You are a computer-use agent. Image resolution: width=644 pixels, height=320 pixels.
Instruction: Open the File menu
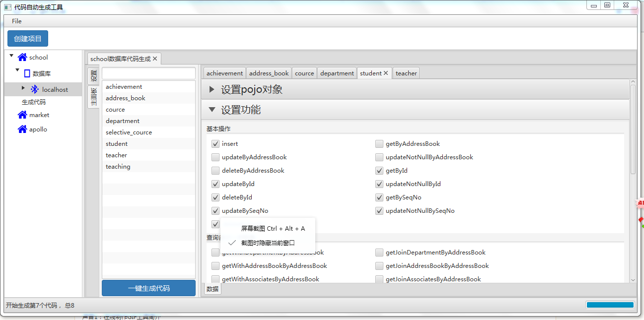click(x=17, y=21)
